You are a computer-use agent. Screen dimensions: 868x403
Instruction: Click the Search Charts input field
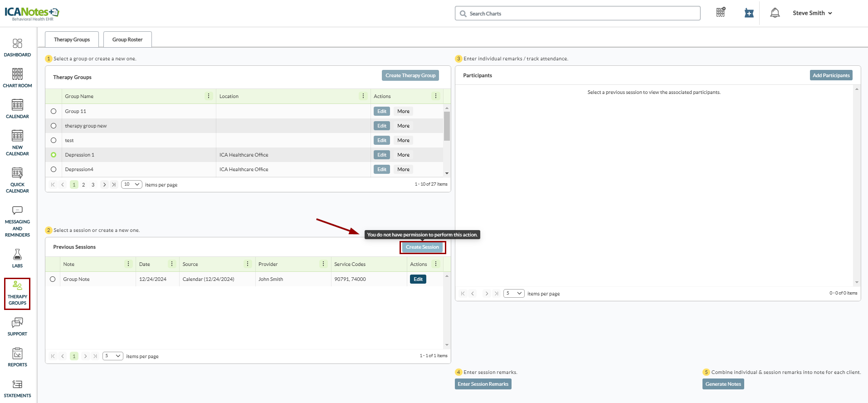point(577,14)
